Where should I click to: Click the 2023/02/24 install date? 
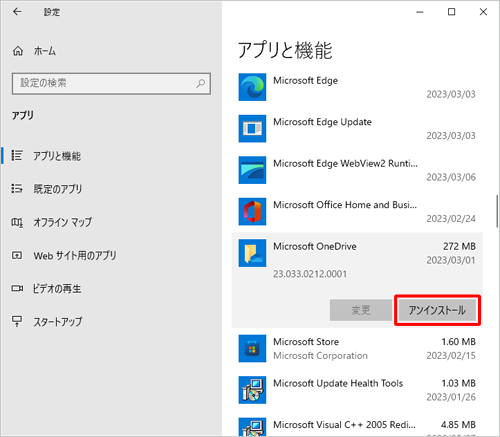pyautogui.click(x=451, y=219)
